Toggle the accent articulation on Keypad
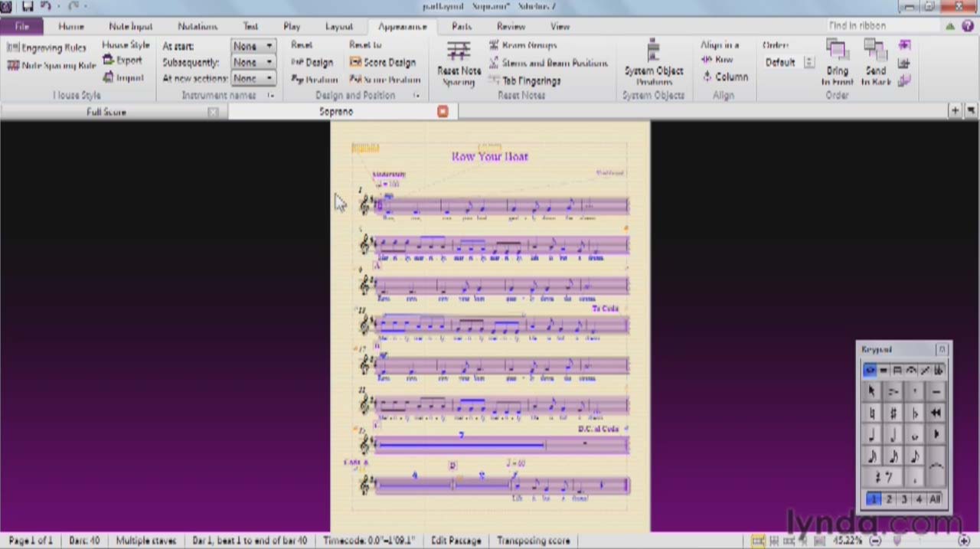 (893, 391)
